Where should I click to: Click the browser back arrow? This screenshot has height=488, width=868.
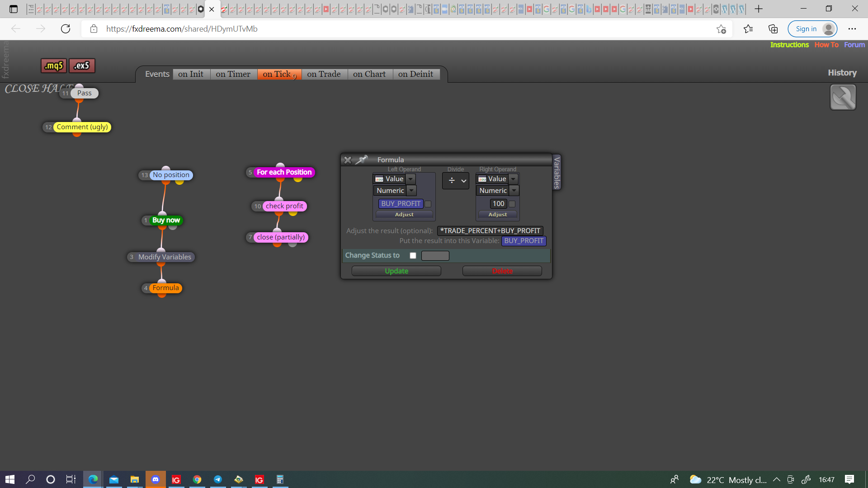click(x=16, y=29)
